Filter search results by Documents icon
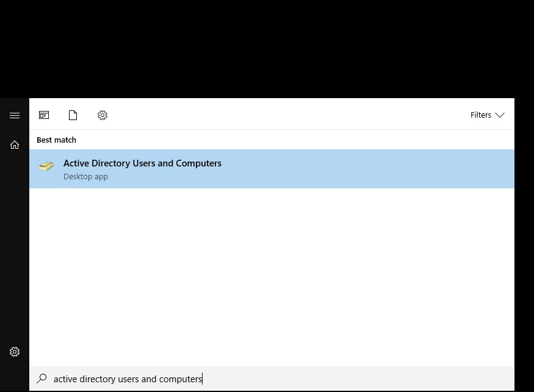This screenshot has height=392, width=534. (x=73, y=115)
